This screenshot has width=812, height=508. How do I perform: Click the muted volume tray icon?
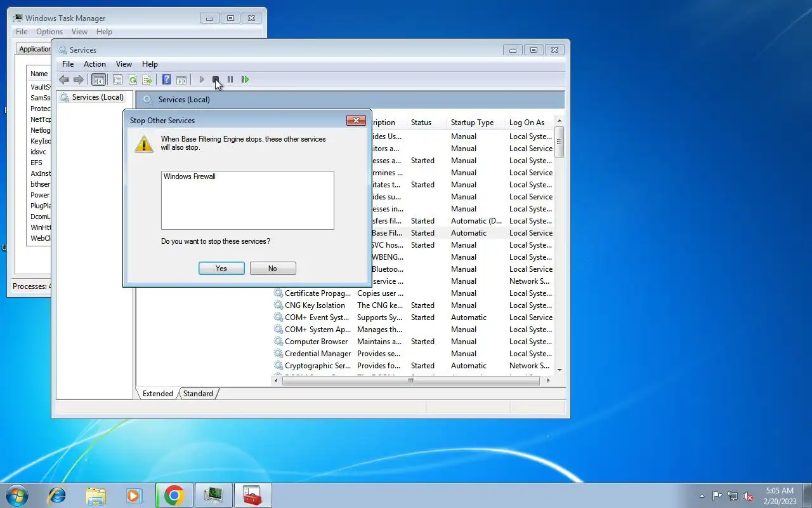(x=748, y=496)
